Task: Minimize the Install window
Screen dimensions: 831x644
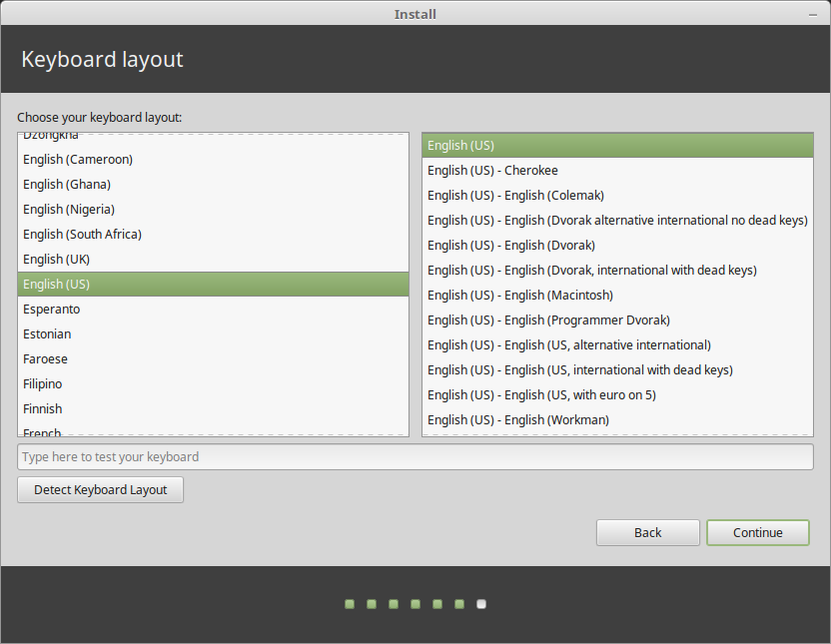Action: point(813,15)
